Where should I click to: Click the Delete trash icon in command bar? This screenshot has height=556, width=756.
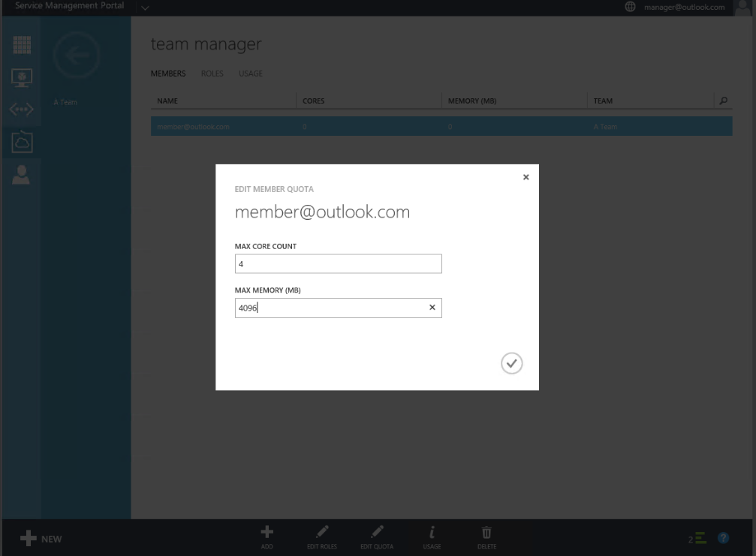click(486, 536)
